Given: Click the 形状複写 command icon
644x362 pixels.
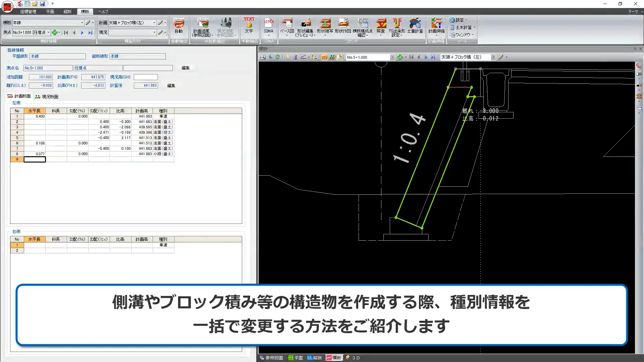Looking at the screenshot, I should (325, 27).
